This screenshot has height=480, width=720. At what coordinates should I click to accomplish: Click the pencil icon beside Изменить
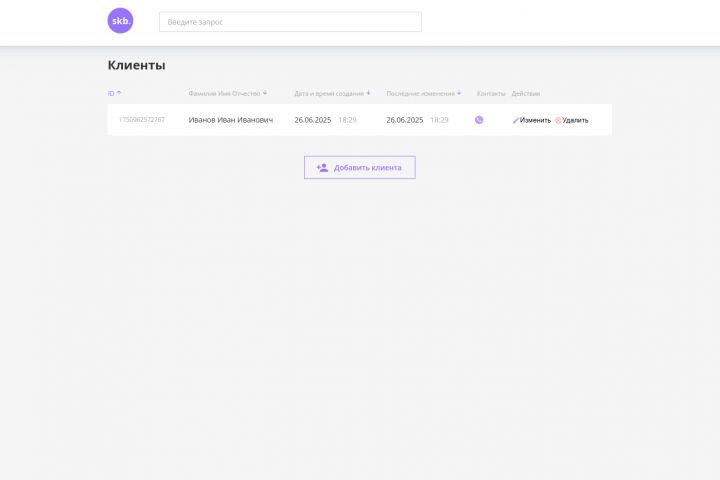(x=516, y=120)
